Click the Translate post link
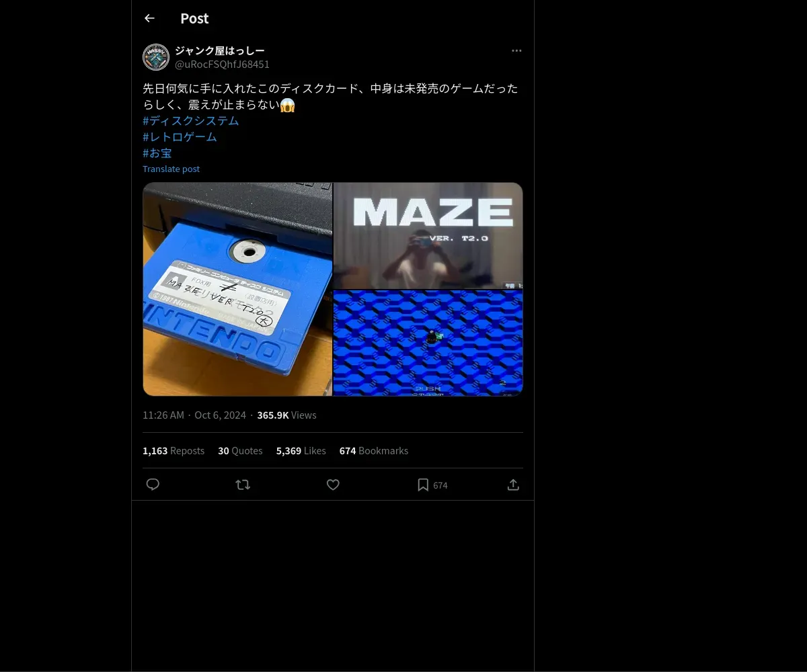 (171, 169)
